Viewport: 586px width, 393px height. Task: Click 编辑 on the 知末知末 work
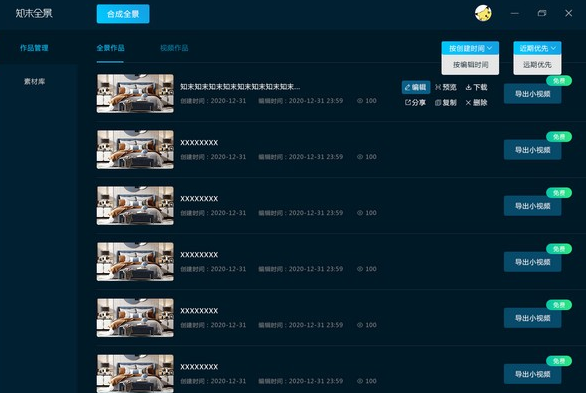pos(416,87)
